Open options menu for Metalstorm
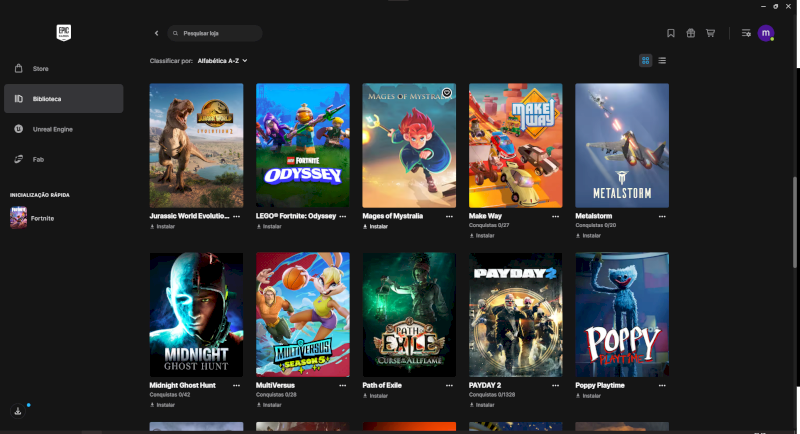The image size is (800, 434). pos(662,216)
